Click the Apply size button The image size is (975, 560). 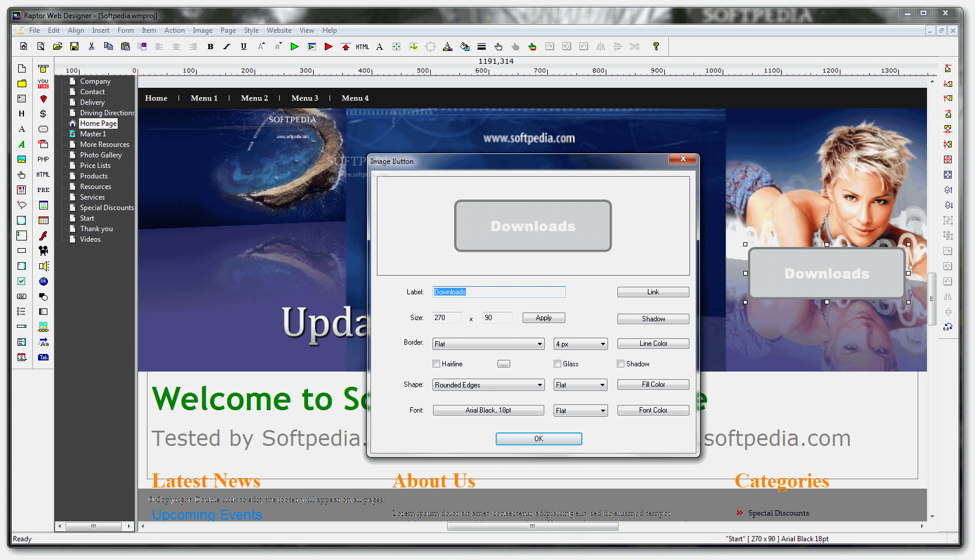tap(544, 318)
